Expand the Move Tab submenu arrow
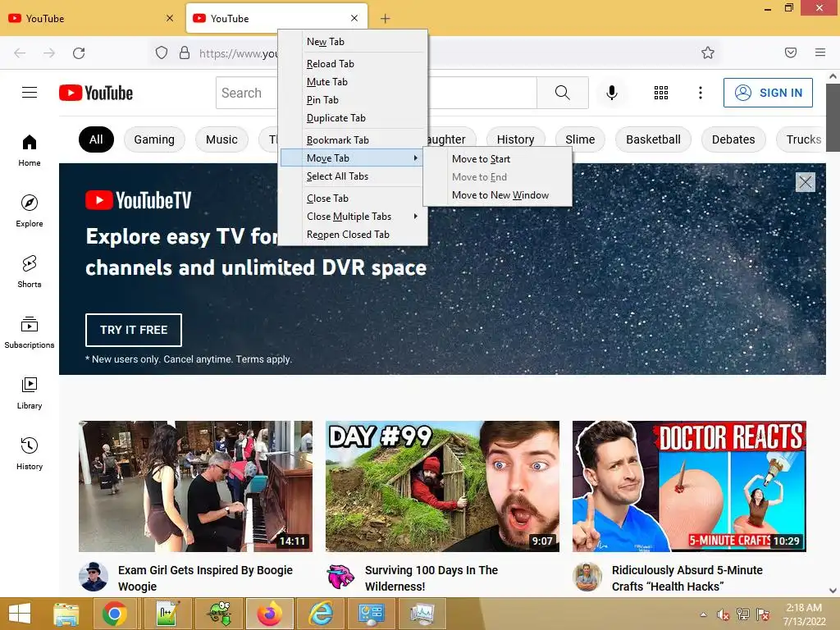The height and width of the screenshot is (630, 840). [415, 158]
